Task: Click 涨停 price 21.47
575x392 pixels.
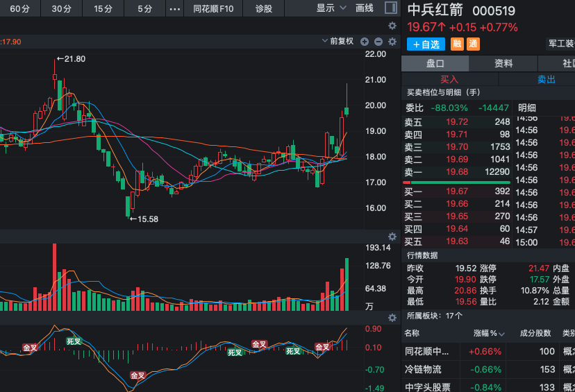Action: click(x=539, y=269)
